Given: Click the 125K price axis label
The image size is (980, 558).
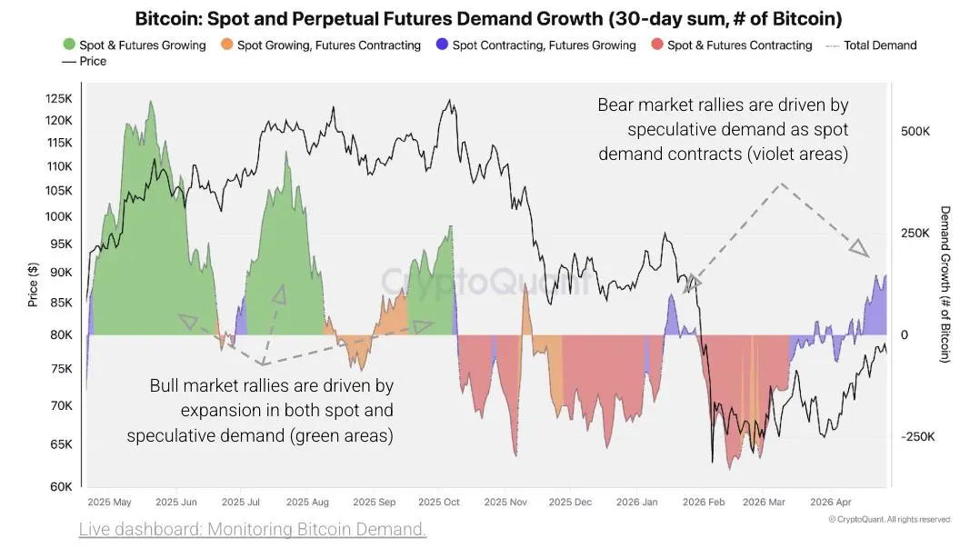Looking at the screenshot, I should click(x=59, y=98).
